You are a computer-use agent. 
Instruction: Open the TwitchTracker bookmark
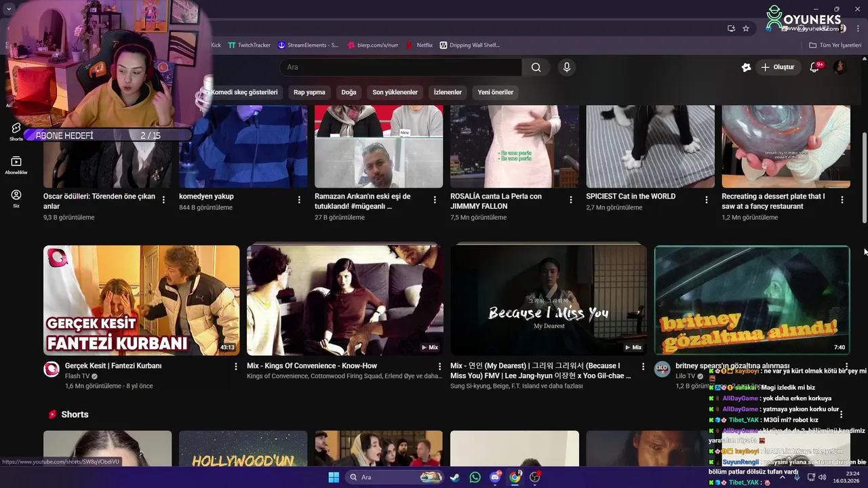click(x=249, y=45)
